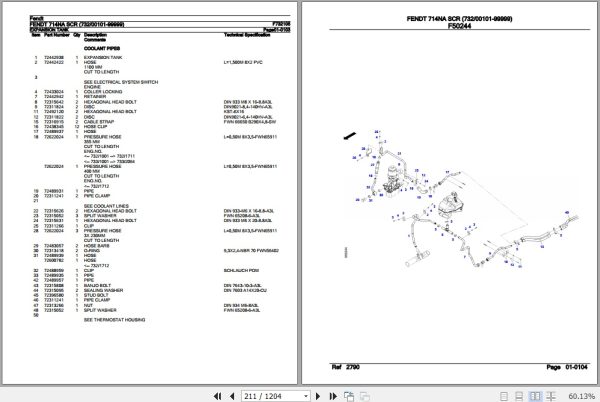Viewport: 600px width, 402px height.
Task: Go to the next page
Action: pos(318,396)
